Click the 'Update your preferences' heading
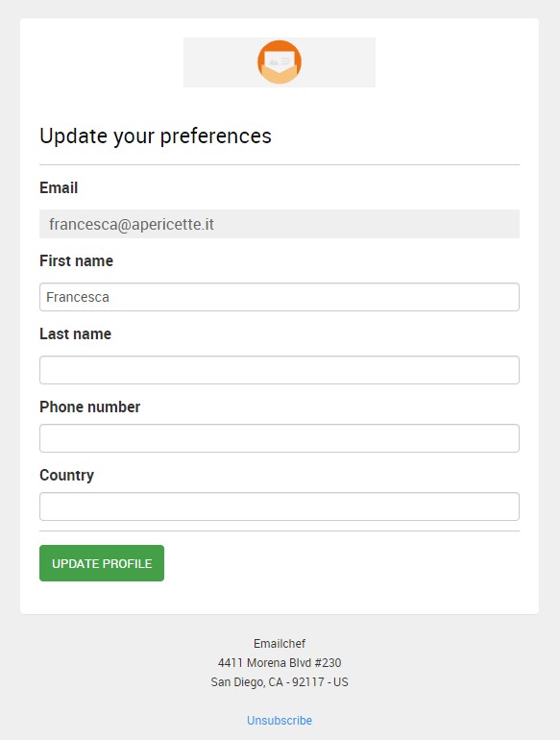The width and height of the screenshot is (560, 740). click(156, 136)
